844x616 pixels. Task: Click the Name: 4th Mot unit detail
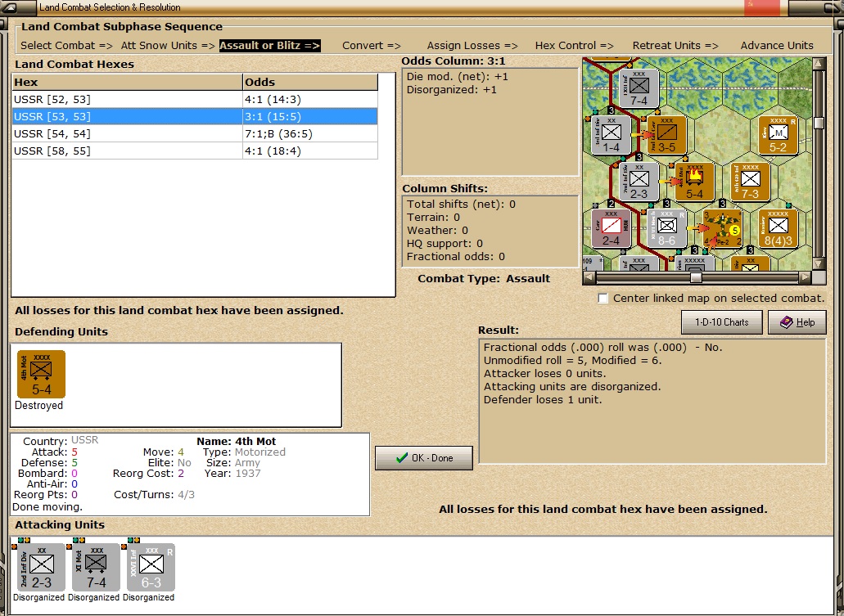[x=237, y=441]
